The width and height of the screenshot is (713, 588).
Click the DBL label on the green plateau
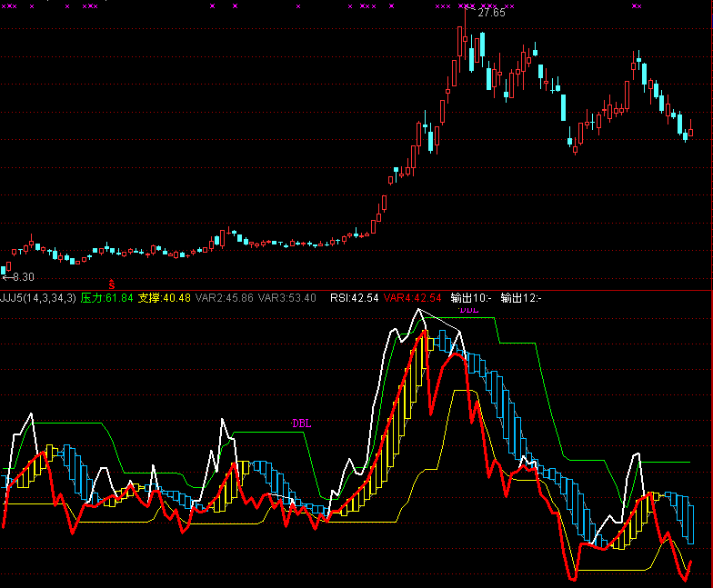coord(300,424)
